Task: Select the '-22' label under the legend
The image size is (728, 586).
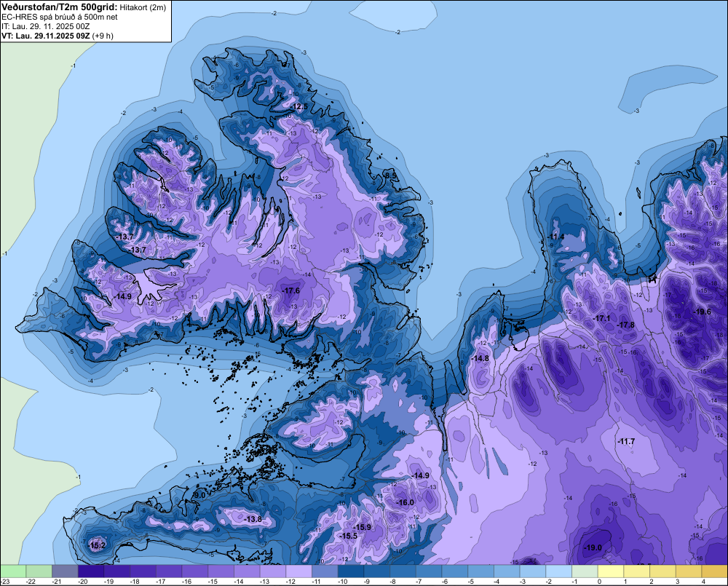Action: (31, 582)
